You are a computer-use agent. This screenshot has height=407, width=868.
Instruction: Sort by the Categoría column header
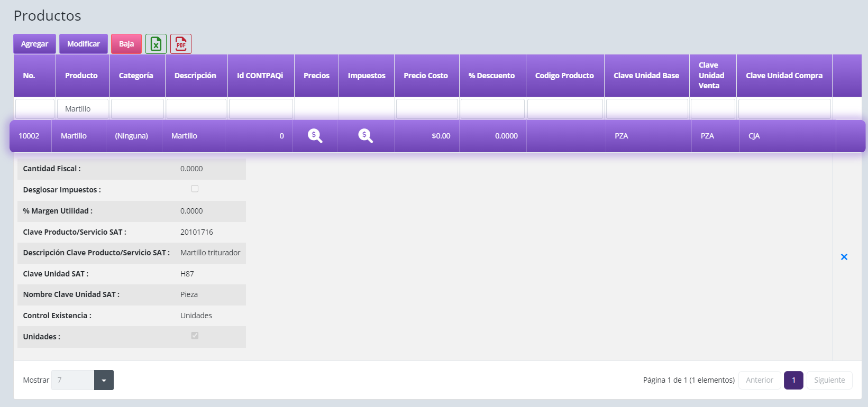click(136, 76)
